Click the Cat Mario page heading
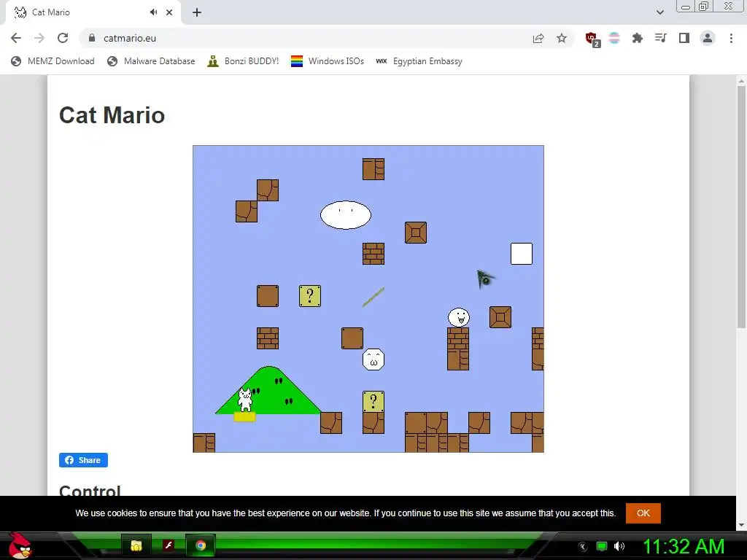The image size is (747, 560). point(112,114)
